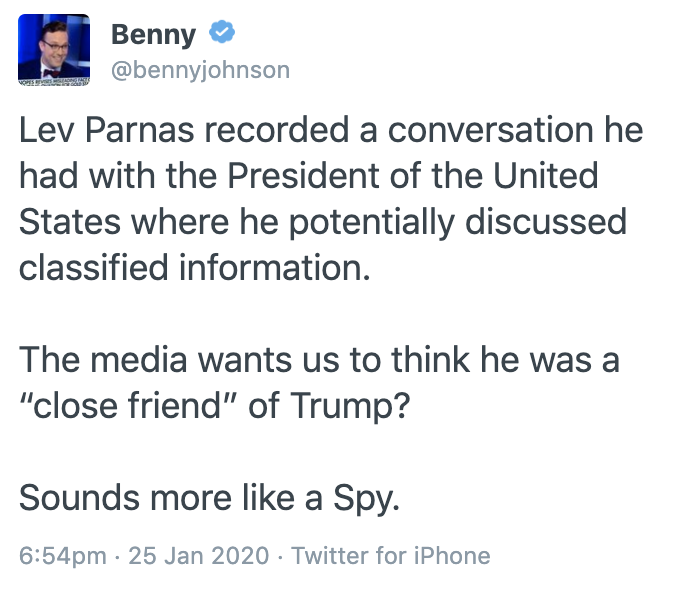
Task: Click the 25 Jan 2020 date
Action: [x=199, y=555]
